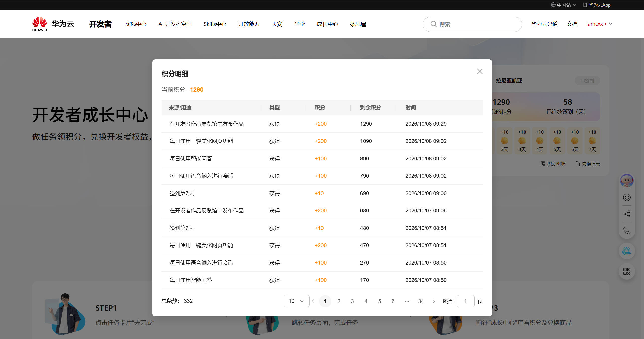
Task: Close the 积分明细 dialog
Action: [480, 72]
